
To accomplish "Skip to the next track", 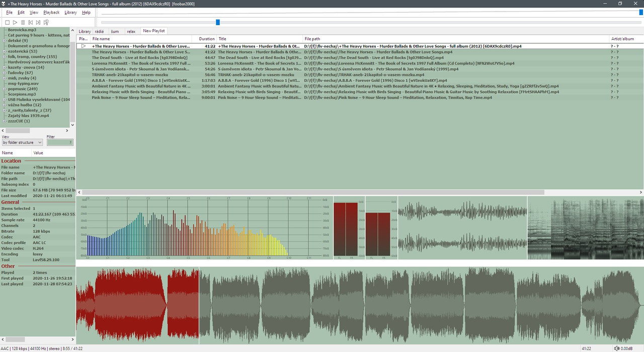I will [38, 22].
